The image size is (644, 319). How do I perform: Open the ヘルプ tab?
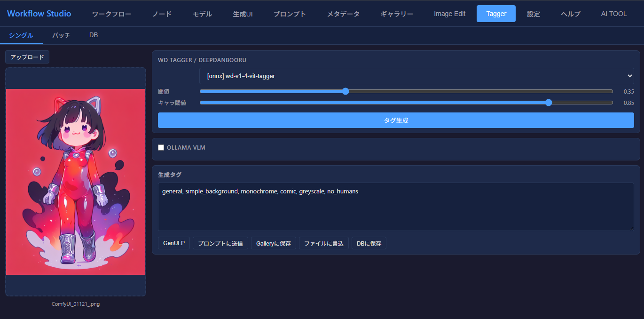pyautogui.click(x=571, y=14)
